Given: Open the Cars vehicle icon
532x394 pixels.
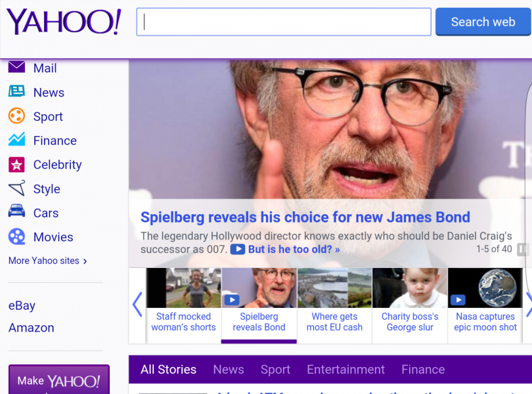Looking at the screenshot, I should coord(16,212).
